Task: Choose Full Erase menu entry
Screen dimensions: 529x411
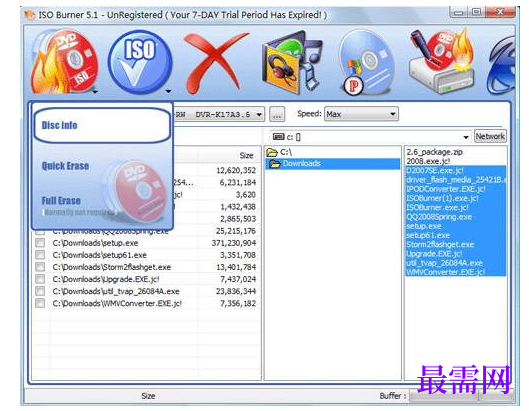Action: point(61,201)
